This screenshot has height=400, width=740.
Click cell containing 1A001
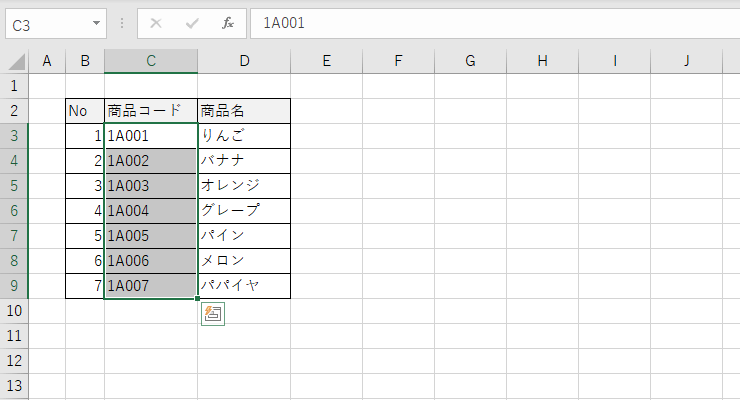coord(151,136)
